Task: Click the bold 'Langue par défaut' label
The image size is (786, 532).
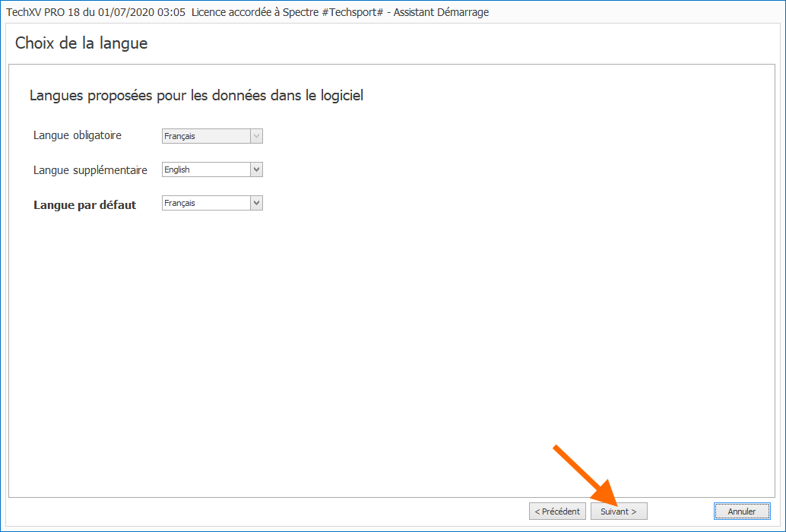Action: 84,205
